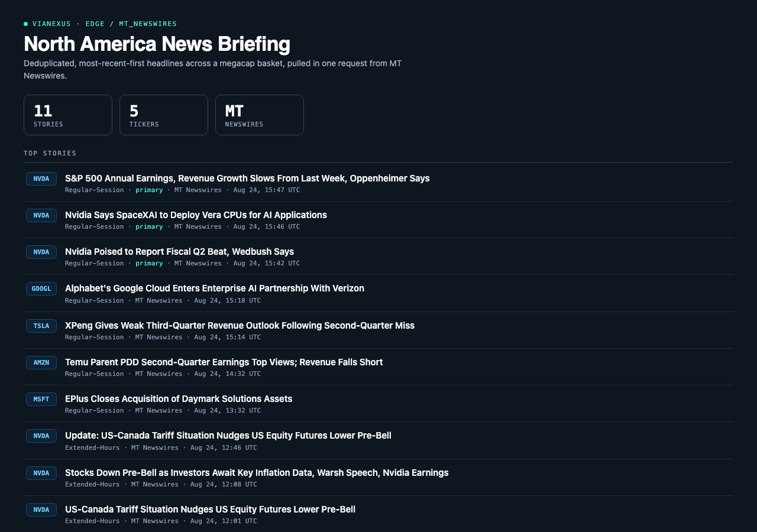Image resolution: width=757 pixels, height=532 pixels.
Task: Click MT Newswires source under the XPeng story
Action: pos(159,338)
